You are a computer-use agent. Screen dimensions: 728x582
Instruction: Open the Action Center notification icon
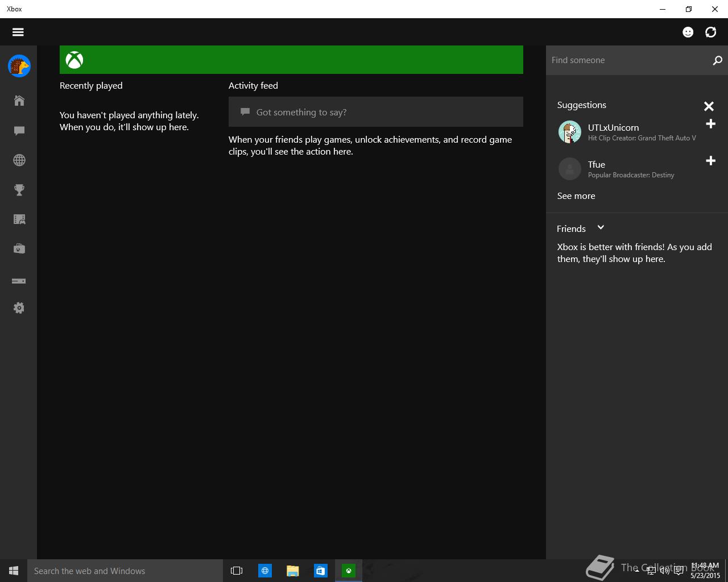[x=679, y=571]
